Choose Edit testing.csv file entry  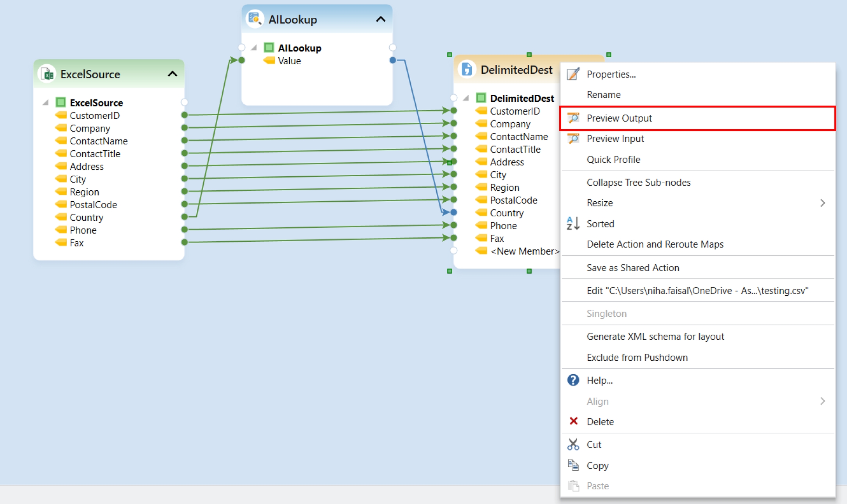(x=697, y=291)
